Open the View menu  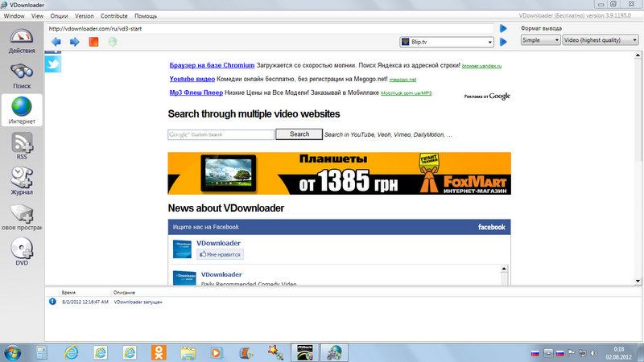coord(37,16)
